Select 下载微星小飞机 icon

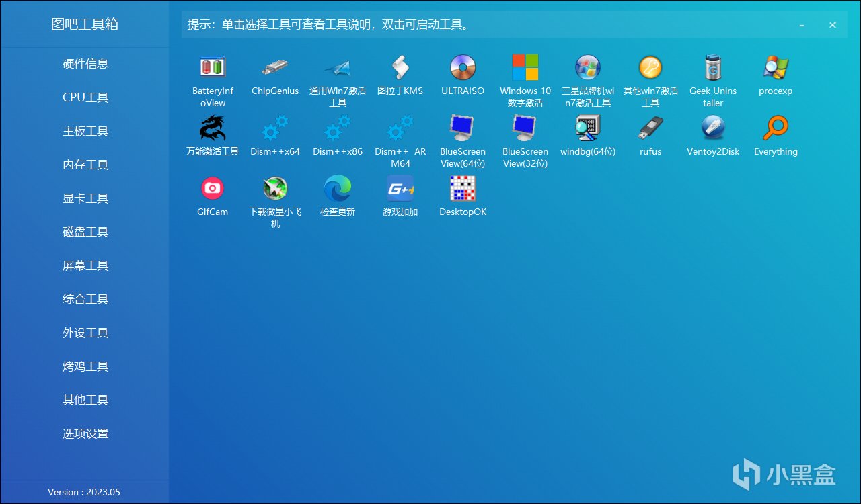coord(275,188)
